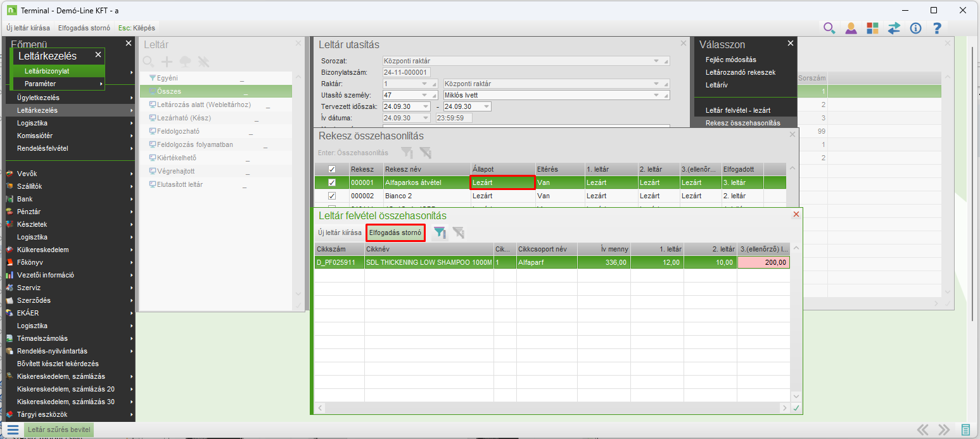
Task: Click the clear-filter icon in Rekesz összehasonlítás toolbar
Action: 426,153
